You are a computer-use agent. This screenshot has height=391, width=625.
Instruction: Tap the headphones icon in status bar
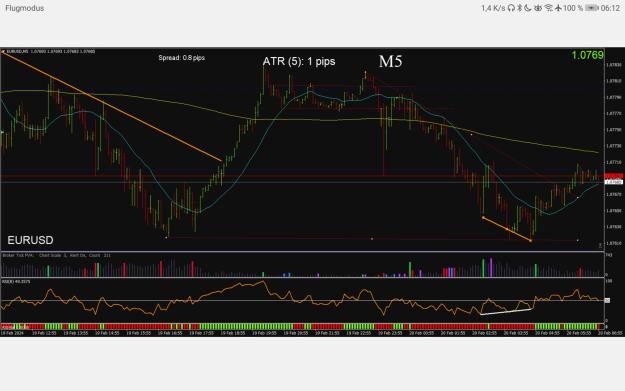coord(511,8)
